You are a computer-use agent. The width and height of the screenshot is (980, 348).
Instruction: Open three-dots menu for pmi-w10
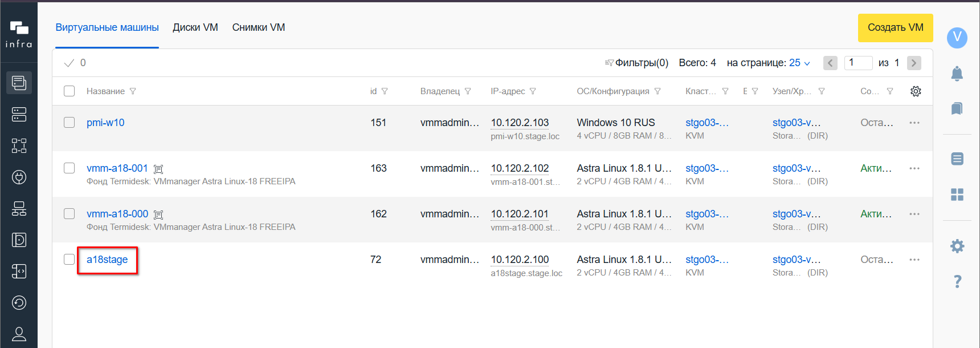tap(914, 123)
